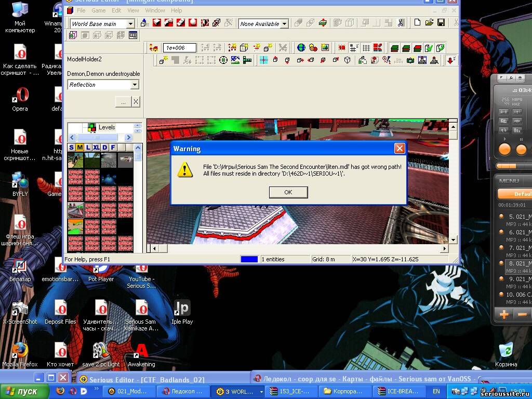532x399 pixels.
Task: Open the View menu
Action: click(x=133, y=10)
